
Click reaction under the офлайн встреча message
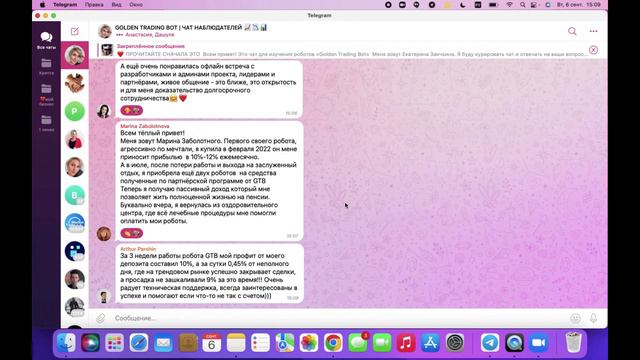coord(131,110)
